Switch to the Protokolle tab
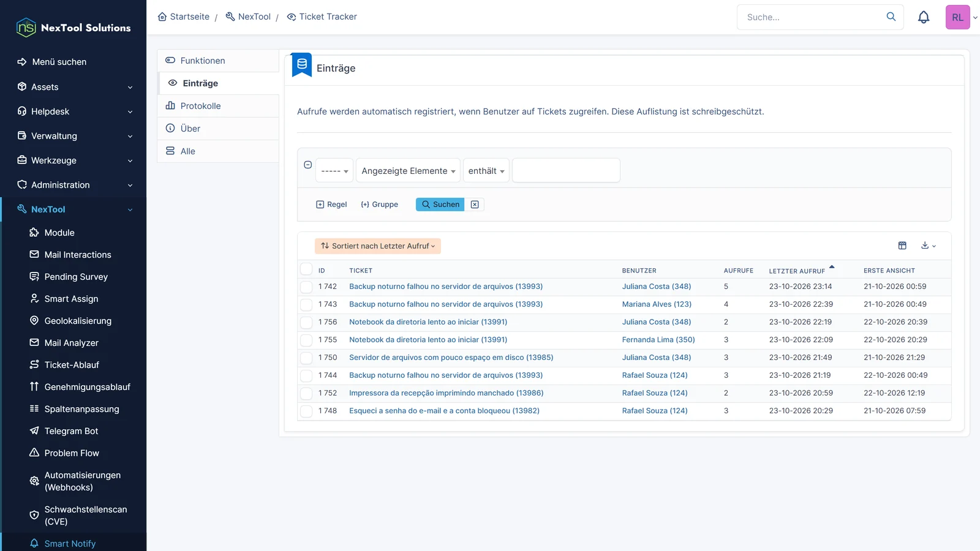The image size is (980, 551). pyautogui.click(x=218, y=106)
